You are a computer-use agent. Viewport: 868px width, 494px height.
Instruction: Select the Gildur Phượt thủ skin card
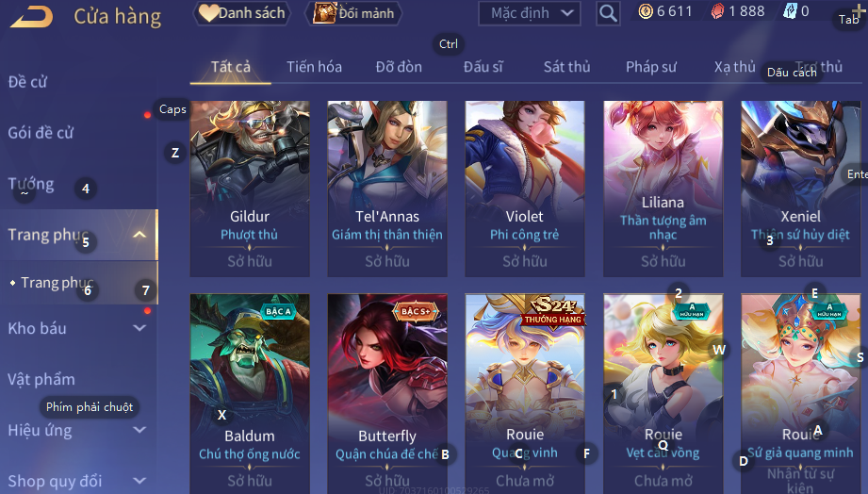pyautogui.click(x=250, y=189)
